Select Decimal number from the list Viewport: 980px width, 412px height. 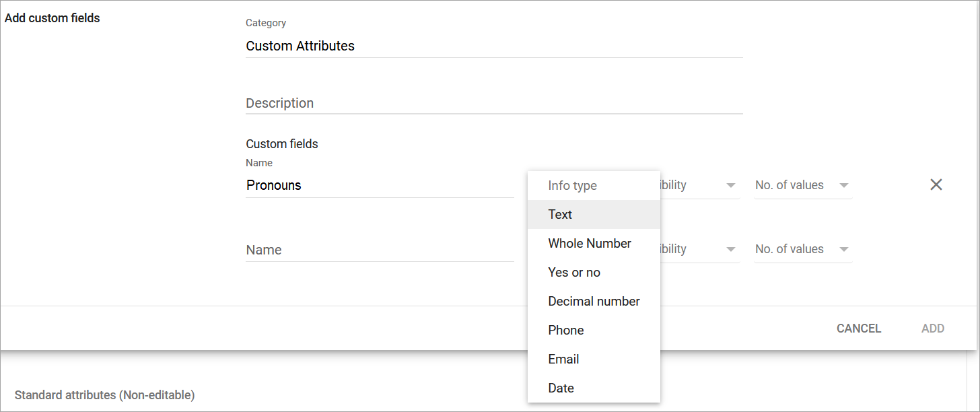pos(594,302)
